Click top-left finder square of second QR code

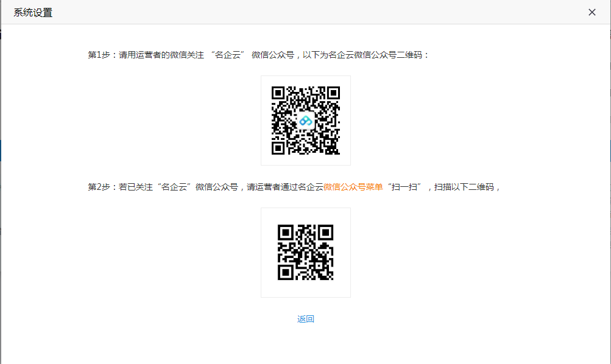pos(285,232)
